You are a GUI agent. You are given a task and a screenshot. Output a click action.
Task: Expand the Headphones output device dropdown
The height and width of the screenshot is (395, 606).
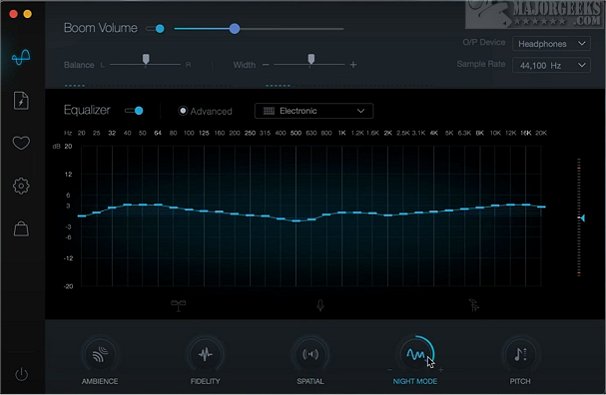click(x=552, y=44)
